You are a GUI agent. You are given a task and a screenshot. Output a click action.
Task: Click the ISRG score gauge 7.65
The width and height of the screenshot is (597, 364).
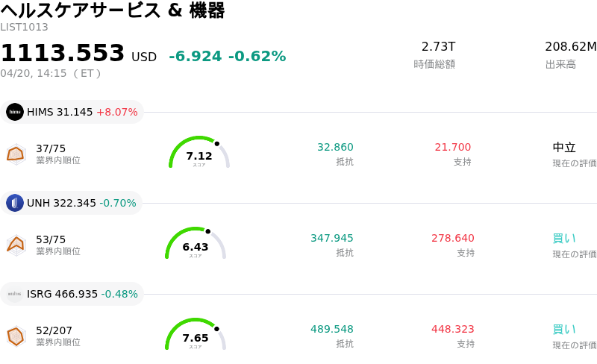[x=196, y=336]
